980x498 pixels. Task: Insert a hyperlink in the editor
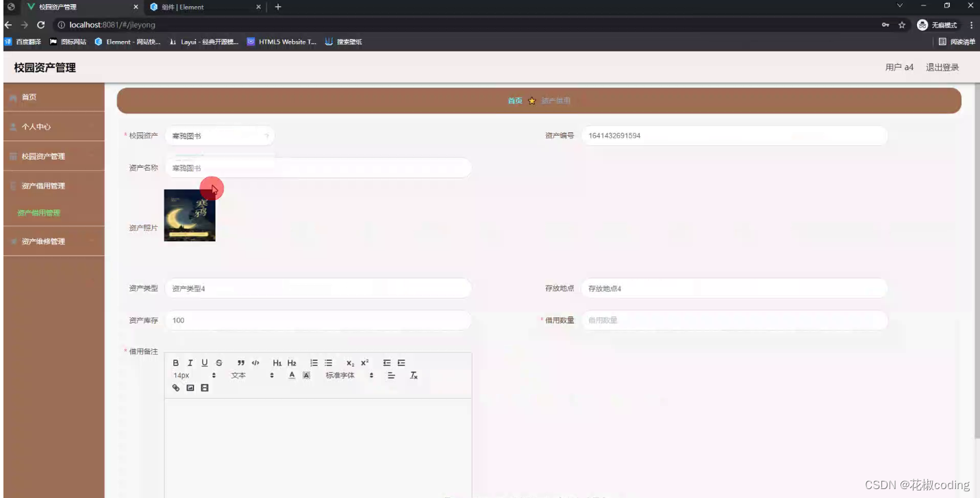click(176, 388)
